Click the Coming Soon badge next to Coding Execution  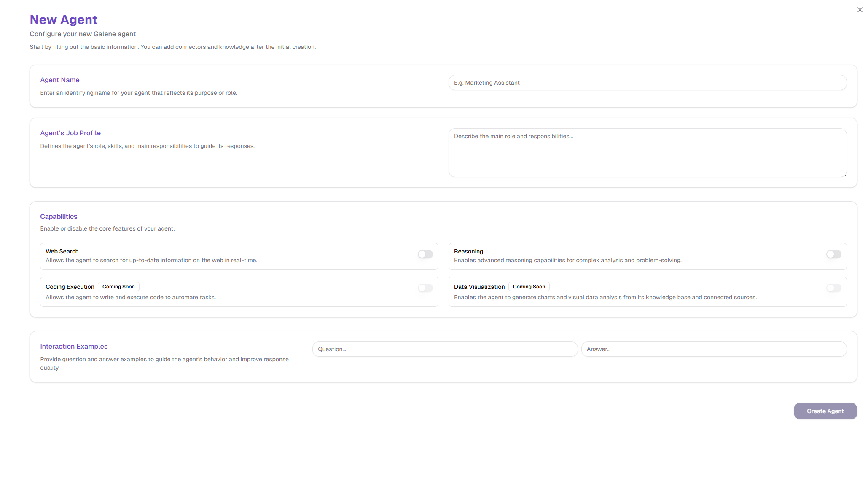click(x=118, y=287)
